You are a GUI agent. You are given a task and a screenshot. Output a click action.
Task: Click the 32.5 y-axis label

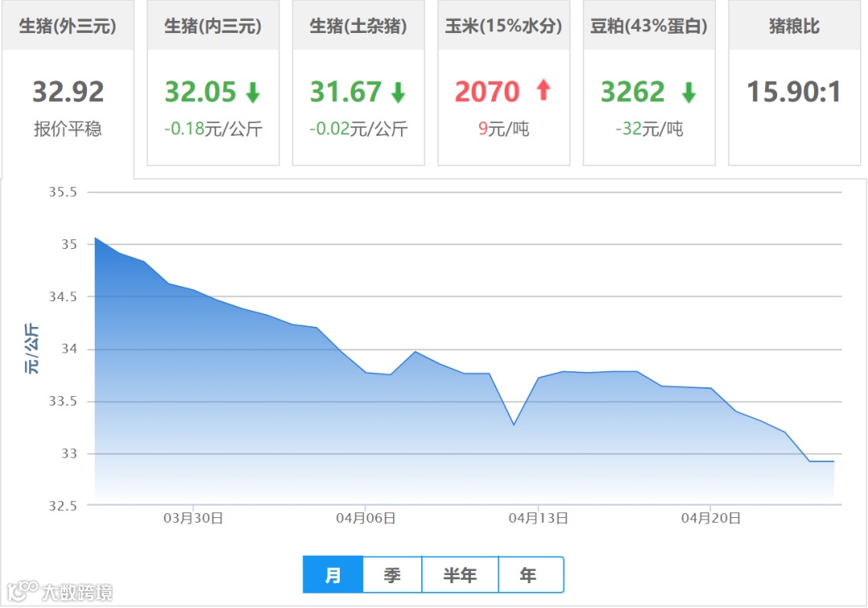click(63, 506)
